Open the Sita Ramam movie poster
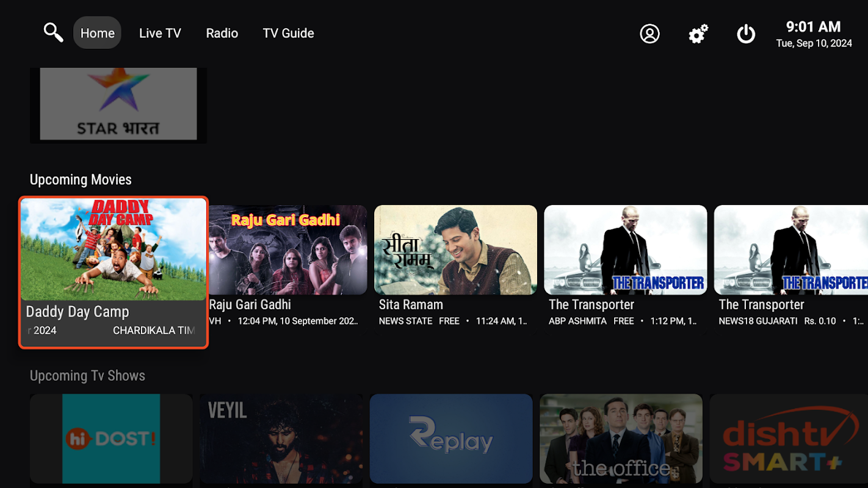868x488 pixels. pyautogui.click(x=455, y=250)
